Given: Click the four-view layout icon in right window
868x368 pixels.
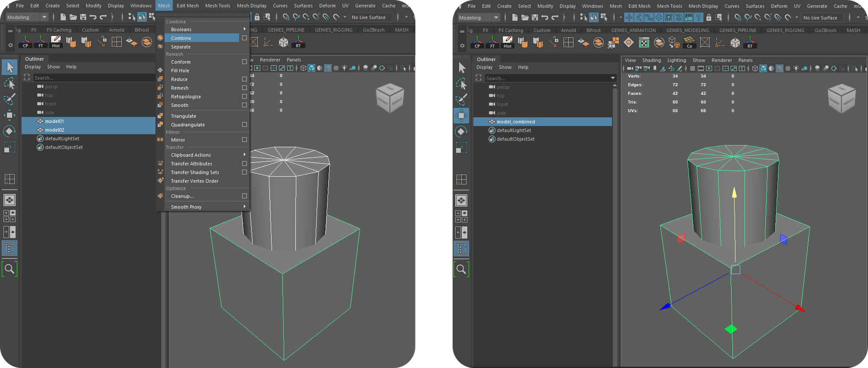Looking at the screenshot, I should 461,216.
